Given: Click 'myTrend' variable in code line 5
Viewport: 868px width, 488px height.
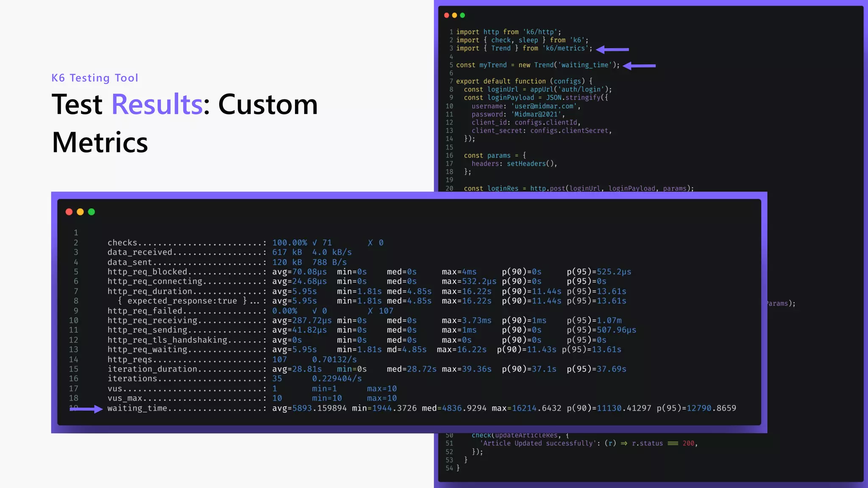Looking at the screenshot, I should click(493, 65).
